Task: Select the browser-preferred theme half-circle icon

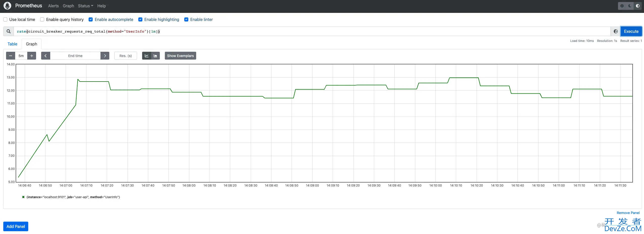Action: 638,6
